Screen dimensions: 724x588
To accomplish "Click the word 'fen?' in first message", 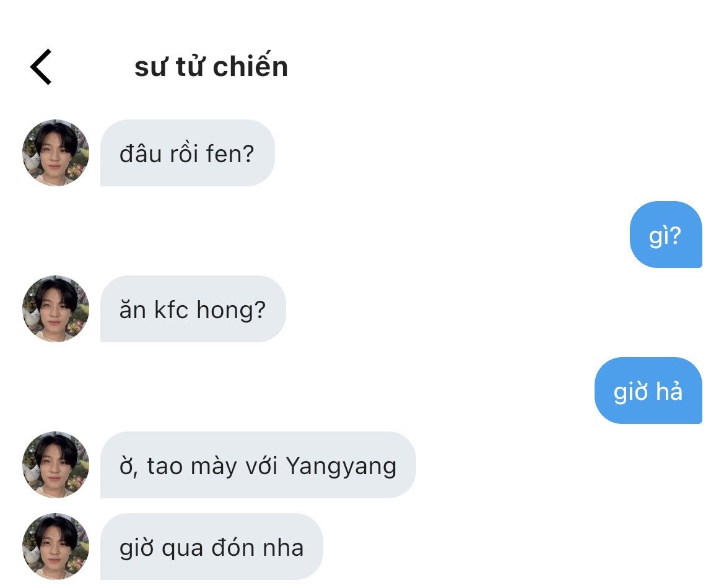I will (230, 153).
